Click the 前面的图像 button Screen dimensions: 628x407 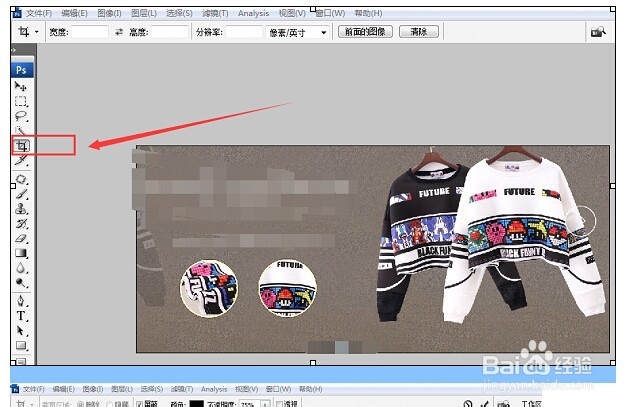coord(365,32)
